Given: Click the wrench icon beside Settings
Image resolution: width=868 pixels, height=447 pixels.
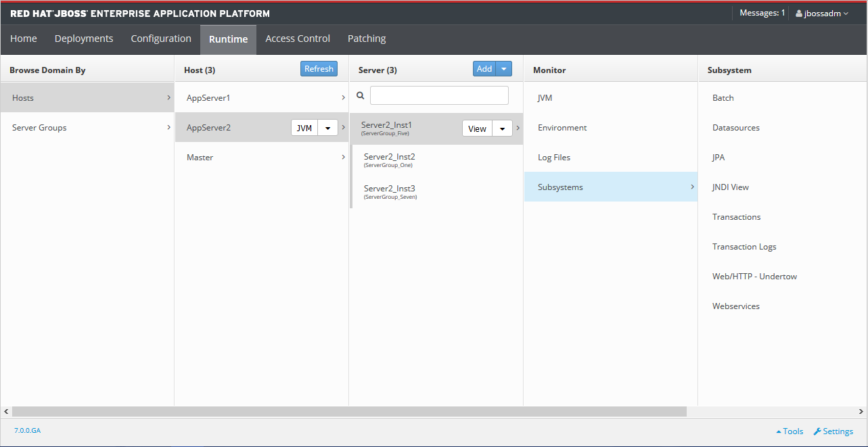Looking at the screenshot, I should click(x=817, y=431).
